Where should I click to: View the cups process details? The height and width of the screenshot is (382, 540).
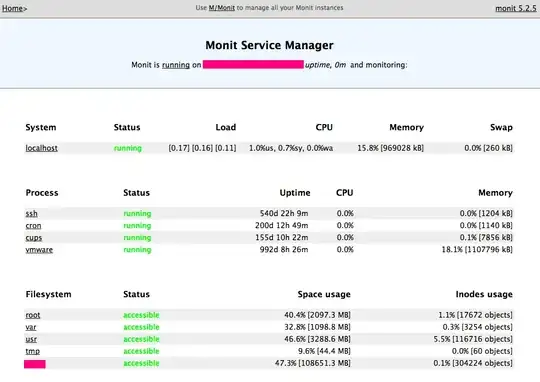click(34, 238)
